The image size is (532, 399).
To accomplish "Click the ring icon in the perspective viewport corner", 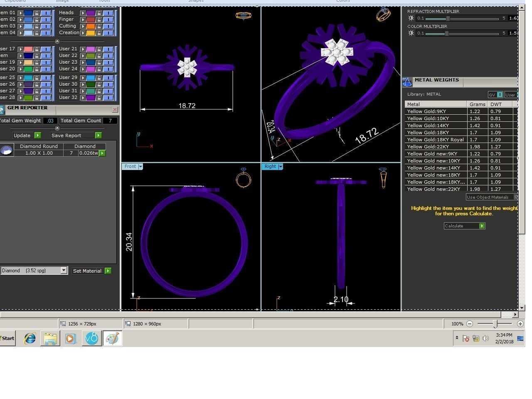I will [383, 15].
